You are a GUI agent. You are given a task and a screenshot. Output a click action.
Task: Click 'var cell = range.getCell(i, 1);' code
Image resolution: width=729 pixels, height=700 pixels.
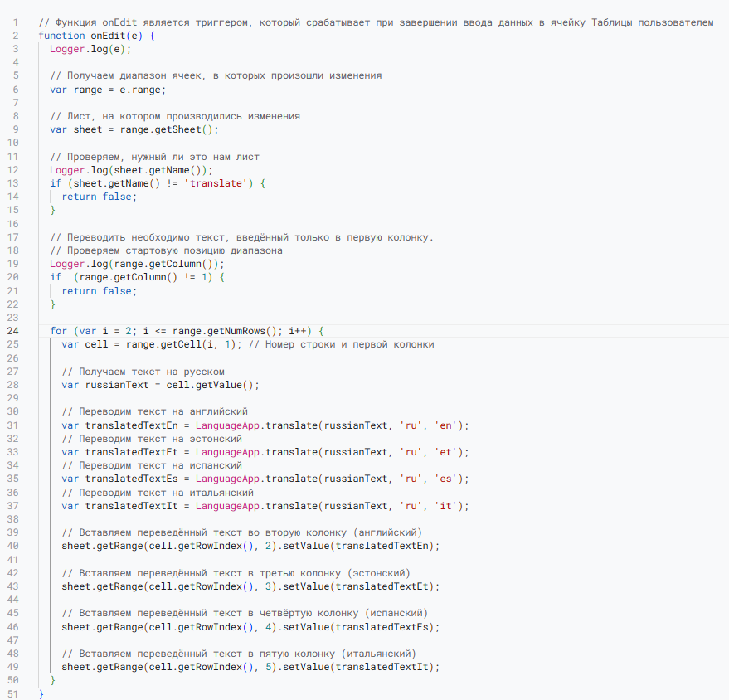pyautogui.click(x=152, y=344)
